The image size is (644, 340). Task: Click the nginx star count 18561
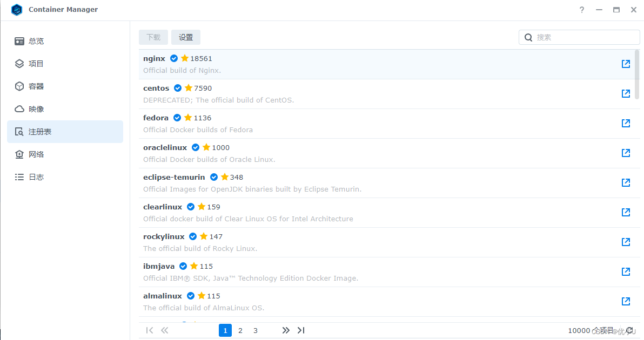click(x=201, y=59)
